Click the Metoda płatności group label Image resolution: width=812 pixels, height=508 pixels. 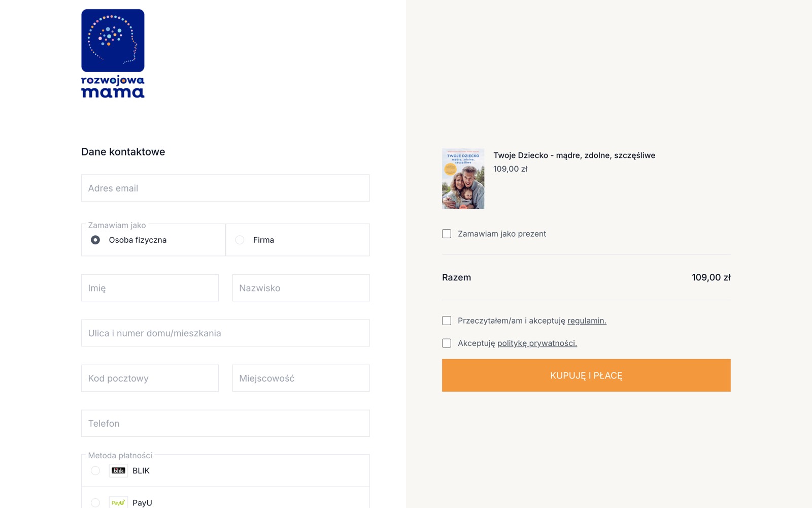120,456
